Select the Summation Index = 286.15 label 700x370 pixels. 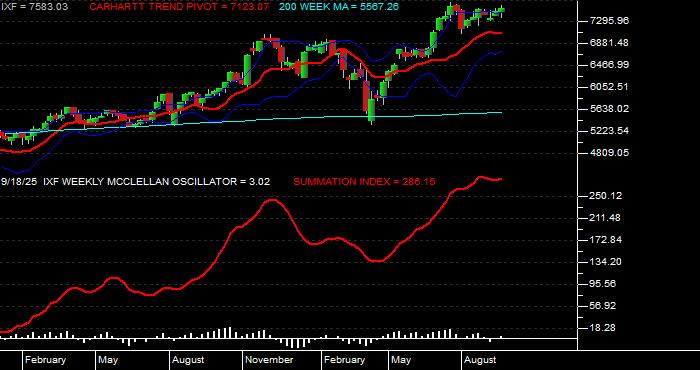point(364,182)
